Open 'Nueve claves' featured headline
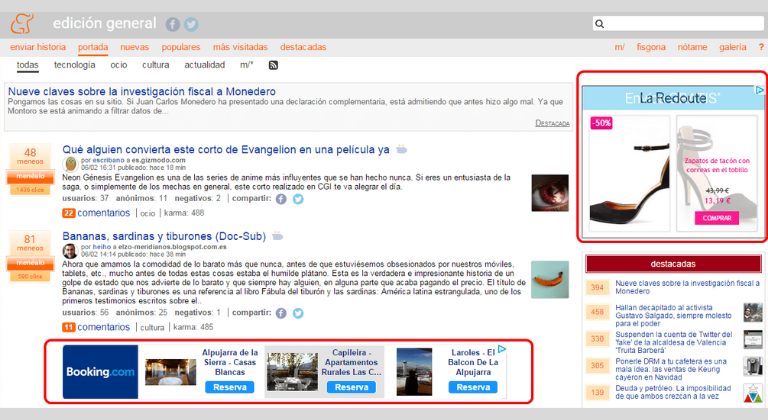Image resolution: width=768 pixels, height=420 pixels. pyautogui.click(x=142, y=91)
